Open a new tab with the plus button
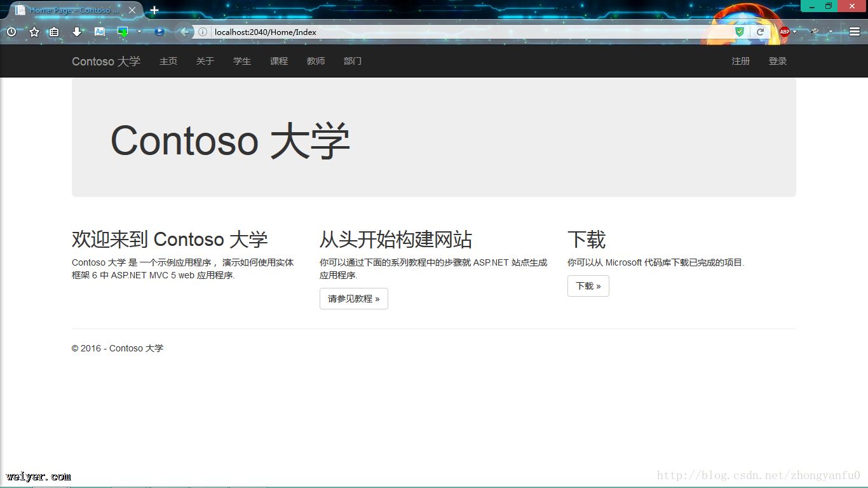Viewport: 868px width, 488px height. pyautogui.click(x=154, y=10)
